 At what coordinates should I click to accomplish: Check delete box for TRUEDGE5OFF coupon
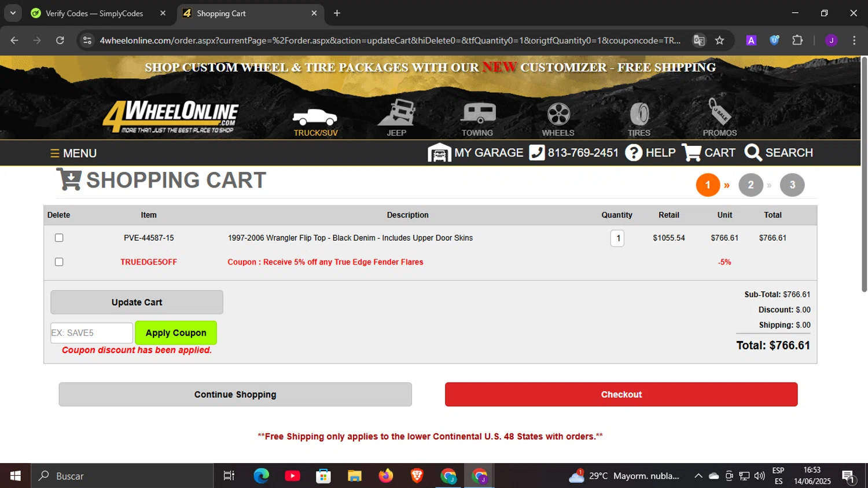[59, 262]
